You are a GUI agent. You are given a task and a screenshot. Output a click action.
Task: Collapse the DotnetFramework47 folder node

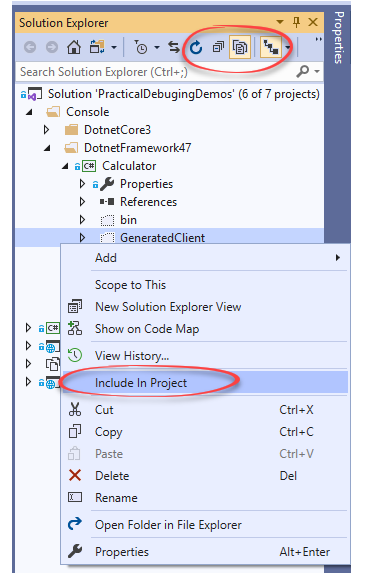[47, 148]
